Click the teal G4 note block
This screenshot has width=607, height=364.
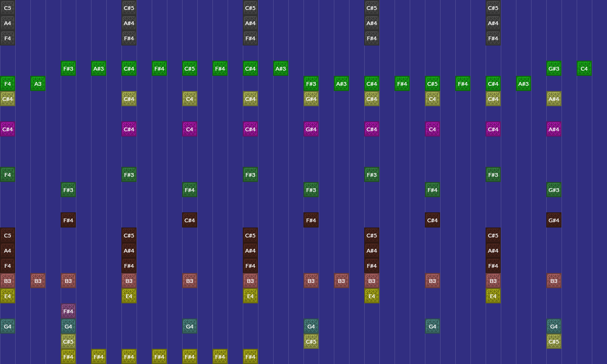[x=7, y=326]
